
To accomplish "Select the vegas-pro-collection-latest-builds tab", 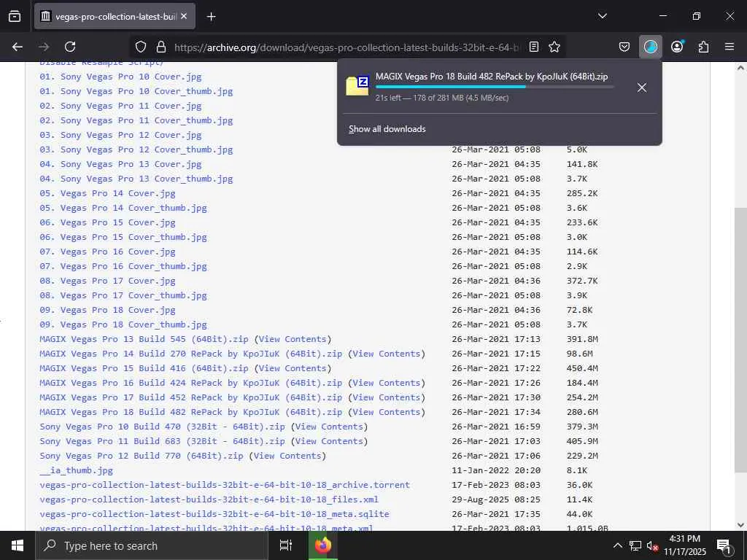I will pyautogui.click(x=115, y=16).
